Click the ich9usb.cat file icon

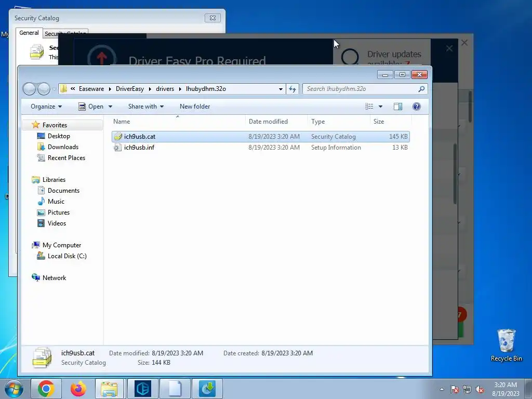coord(118,137)
